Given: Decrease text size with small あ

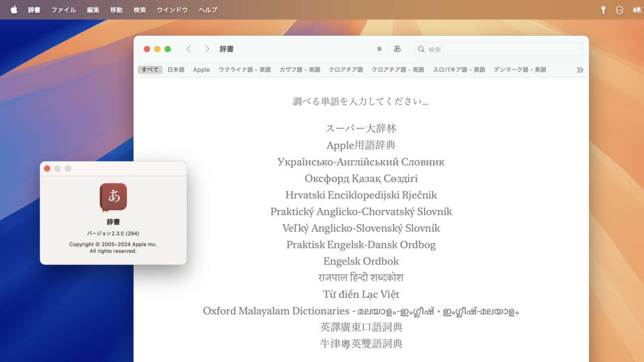Looking at the screenshot, I should pos(379,49).
